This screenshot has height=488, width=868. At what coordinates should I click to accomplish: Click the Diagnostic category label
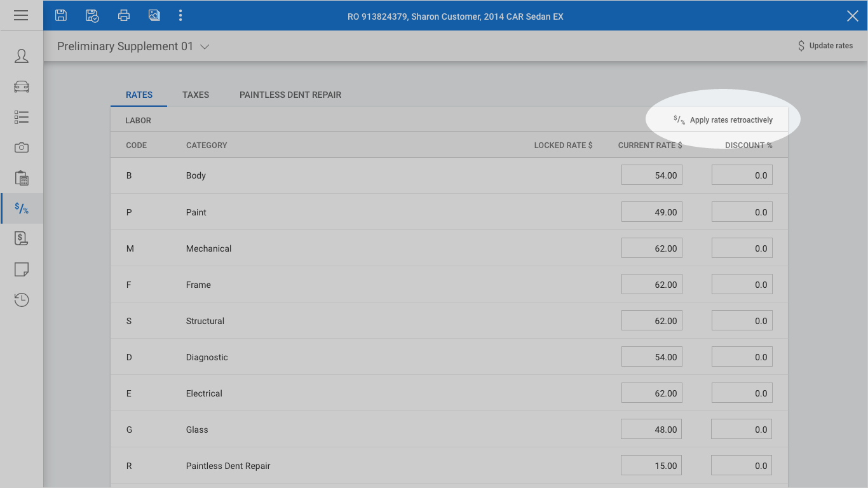pyautogui.click(x=207, y=357)
